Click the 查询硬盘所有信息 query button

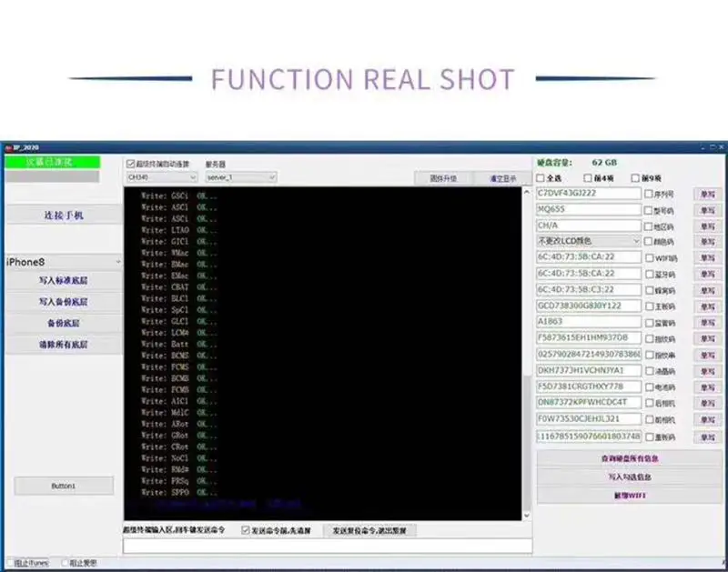click(630, 458)
